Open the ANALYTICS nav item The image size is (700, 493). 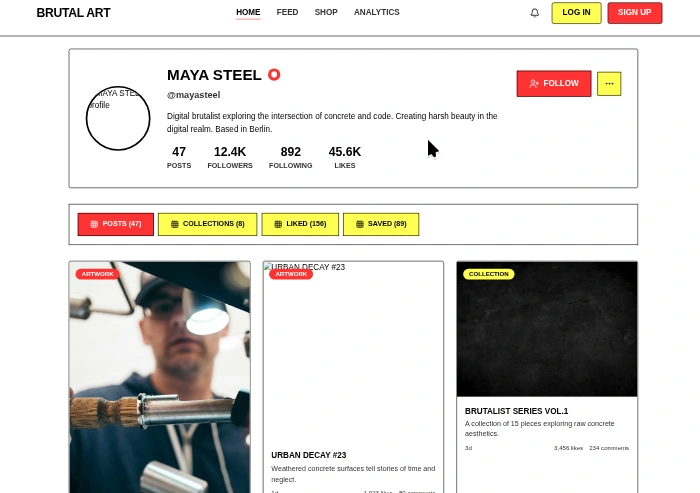pos(377,12)
